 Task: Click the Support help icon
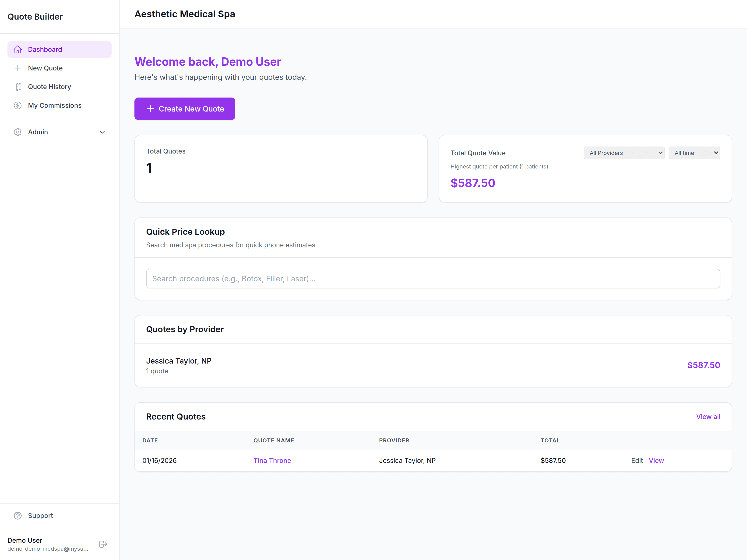pos(18,515)
